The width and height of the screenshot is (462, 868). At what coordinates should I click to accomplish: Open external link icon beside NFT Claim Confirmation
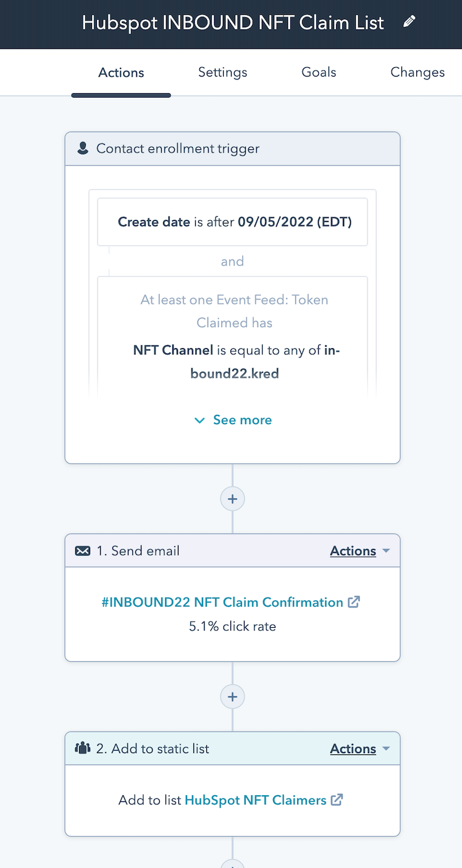pyautogui.click(x=354, y=602)
